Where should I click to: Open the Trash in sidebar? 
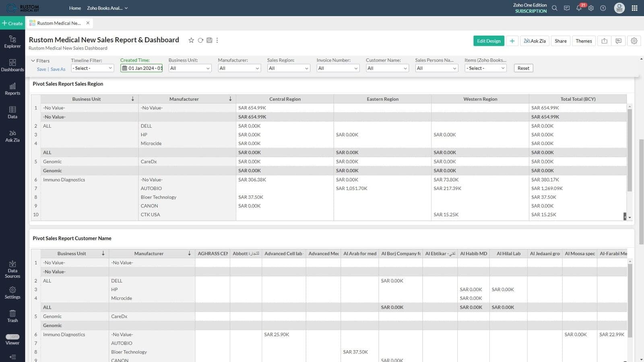click(x=12, y=316)
